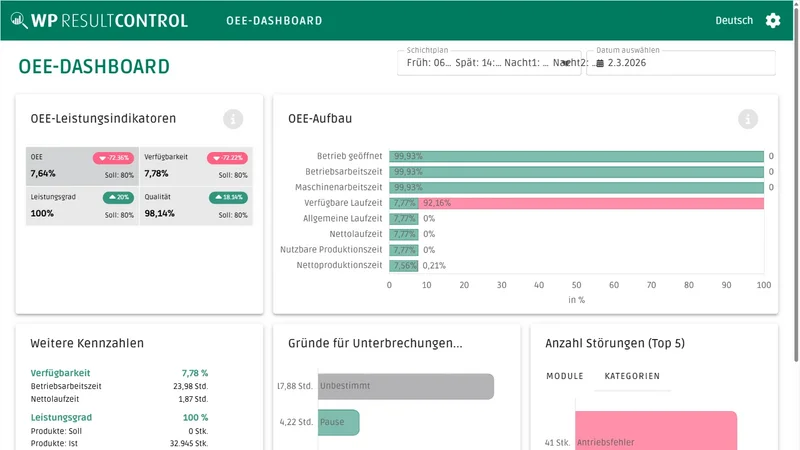This screenshot has width=800, height=450.
Task: Click the Leistungsgrad green 20% badge
Action: click(118, 197)
